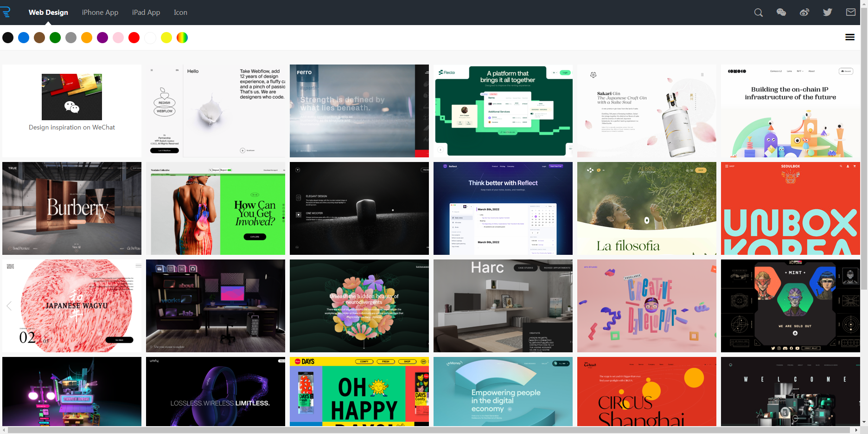
Task: Switch to the Web Design tab
Action: [48, 13]
